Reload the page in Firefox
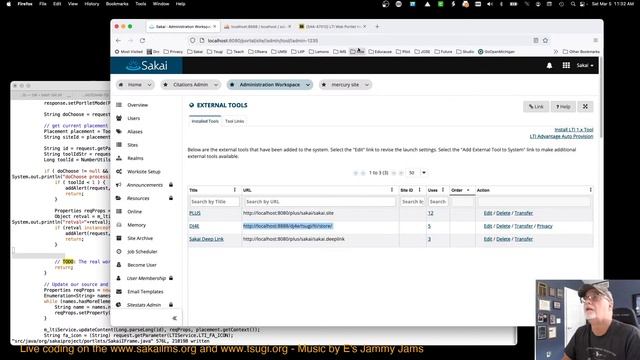This screenshot has height=360, width=640. [x=142, y=40]
